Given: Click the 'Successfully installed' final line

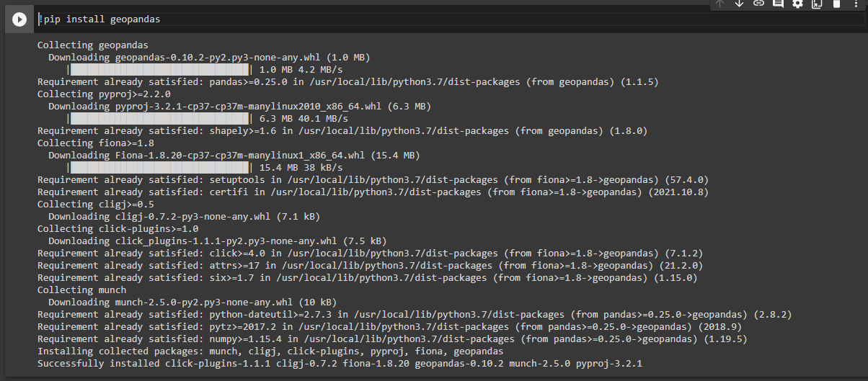Looking at the screenshot, I should coord(340,364).
